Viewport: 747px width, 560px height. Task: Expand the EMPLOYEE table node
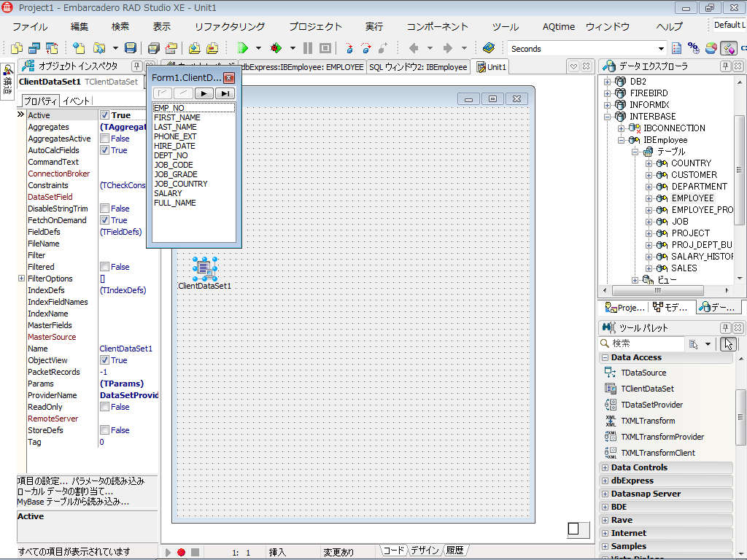tap(649, 198)
